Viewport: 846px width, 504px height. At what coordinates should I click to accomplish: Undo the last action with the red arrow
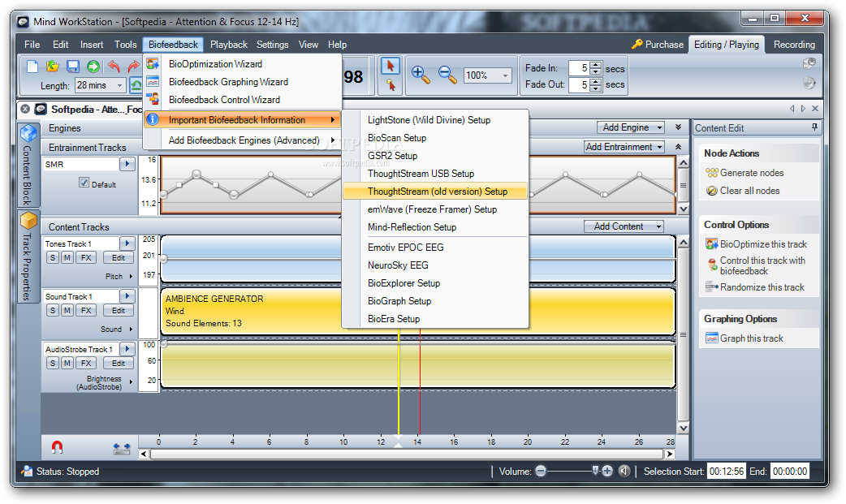pyautogui.click(x=114, y=67)
